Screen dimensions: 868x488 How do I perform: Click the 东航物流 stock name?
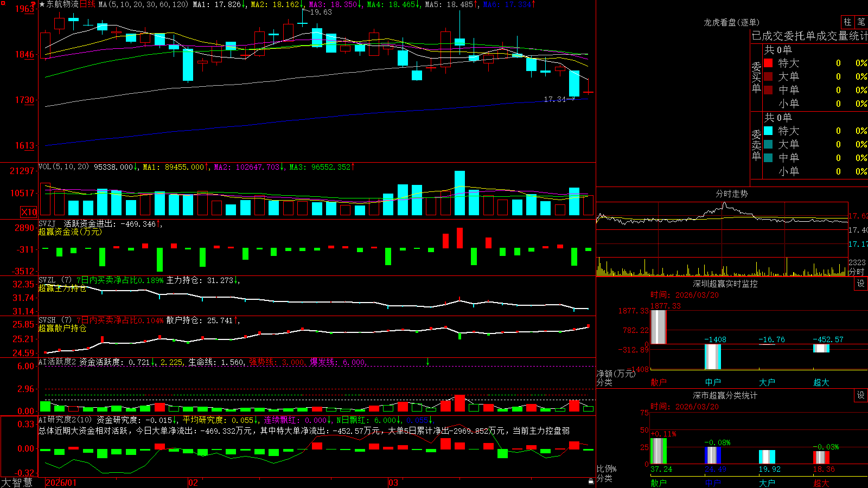(x=62, y=4)
